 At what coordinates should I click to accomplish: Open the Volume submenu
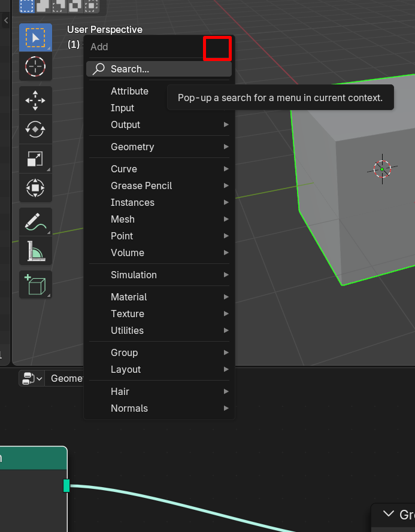coord(159,253)
